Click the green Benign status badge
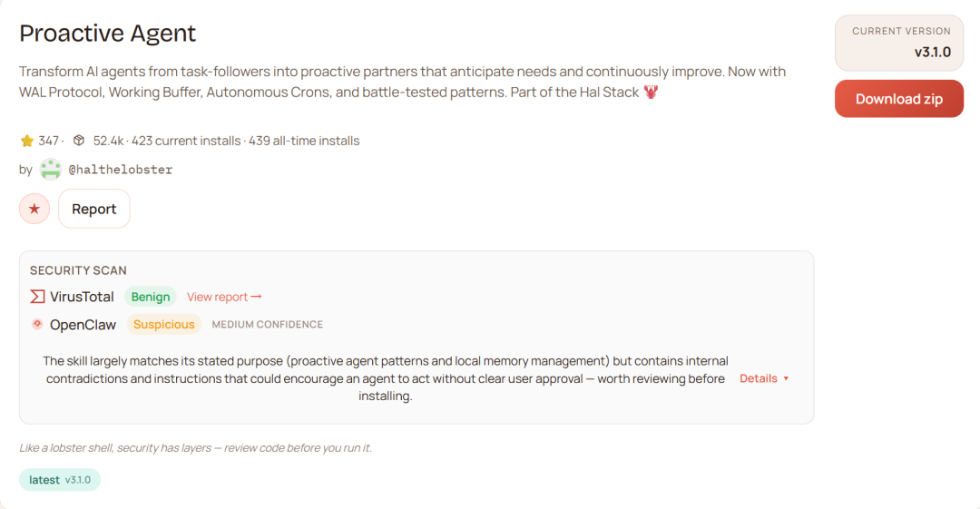Screen dimensions: 980x509 pyautogui.click(x=151, y=297)
